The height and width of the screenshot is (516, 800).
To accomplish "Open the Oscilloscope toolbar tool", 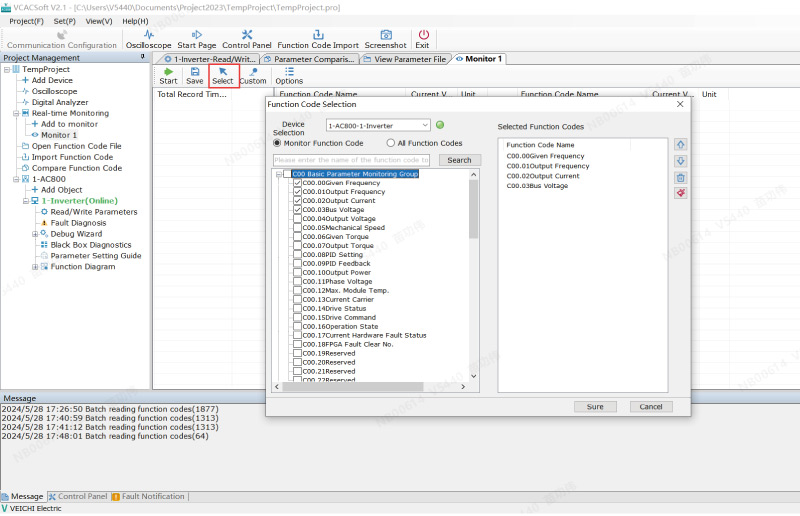I will pyautogui.click(x=148, y=39).
